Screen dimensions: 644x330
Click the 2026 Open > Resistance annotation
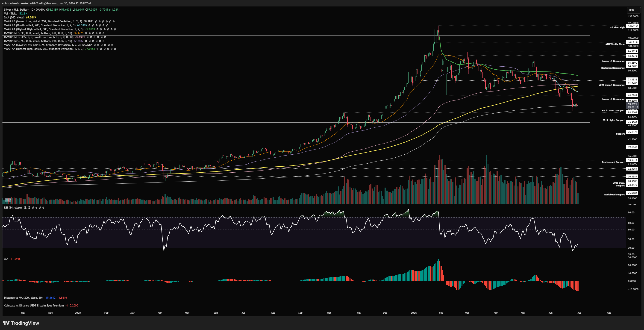[612, 85]
